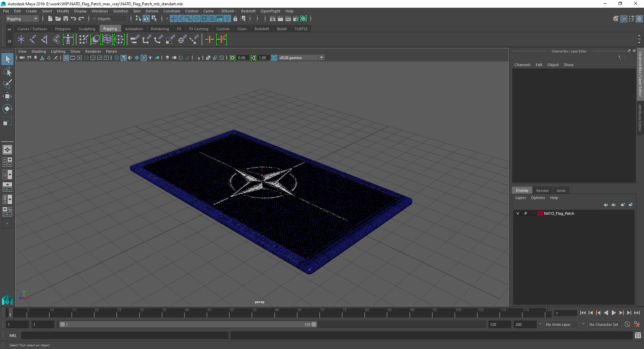
Task: Undo the last action
Action: [73, 19]
